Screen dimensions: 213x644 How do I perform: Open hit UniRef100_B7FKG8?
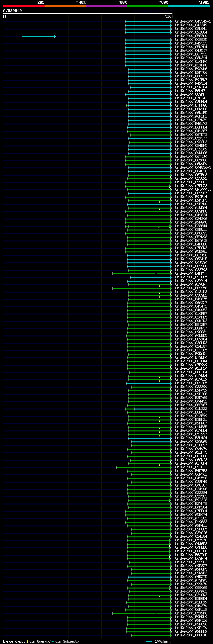tap(191, 106)
